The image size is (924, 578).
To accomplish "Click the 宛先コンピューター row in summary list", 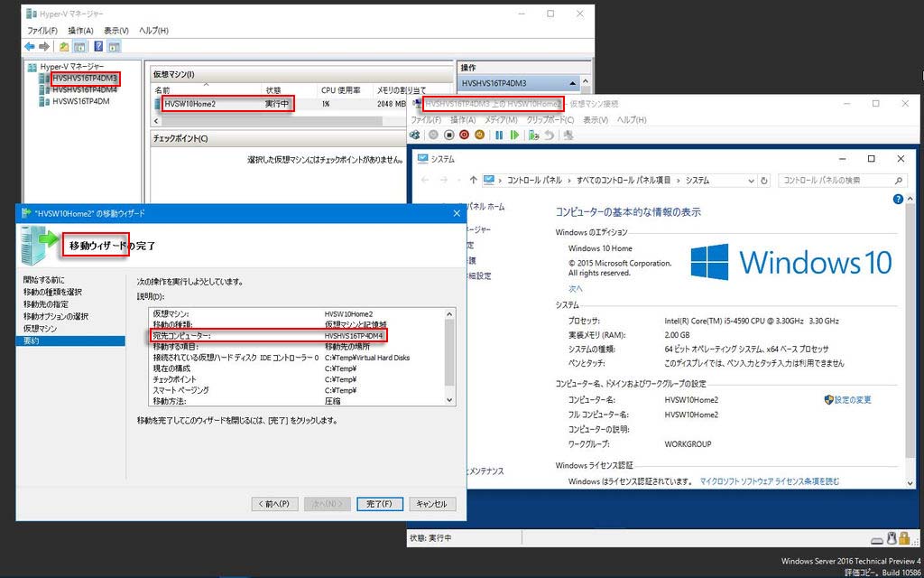I will click(x=268, y=336).
